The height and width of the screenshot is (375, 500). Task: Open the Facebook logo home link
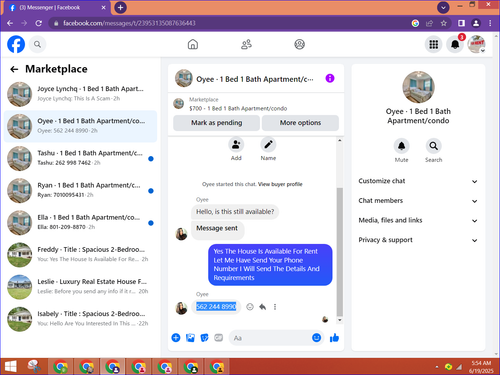[x=16, y=44]
